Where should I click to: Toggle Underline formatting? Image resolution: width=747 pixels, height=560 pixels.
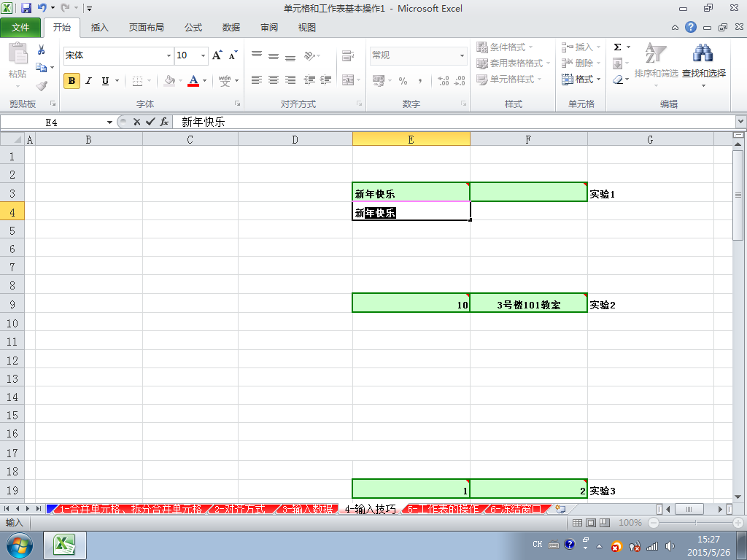105,81
